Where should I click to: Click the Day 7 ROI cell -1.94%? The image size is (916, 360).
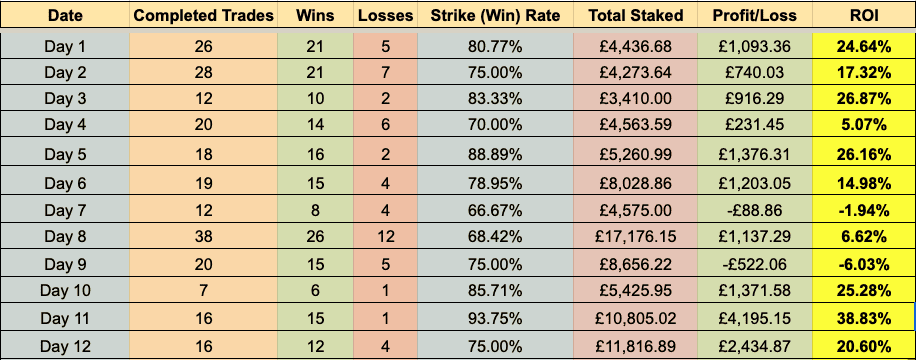(863, 210)
